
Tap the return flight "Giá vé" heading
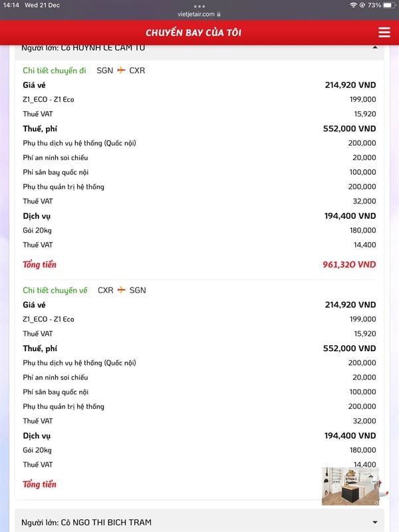34,305
